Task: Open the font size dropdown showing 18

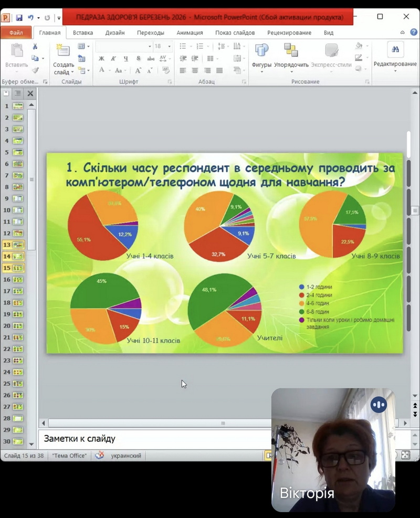Action: (169, 46)
